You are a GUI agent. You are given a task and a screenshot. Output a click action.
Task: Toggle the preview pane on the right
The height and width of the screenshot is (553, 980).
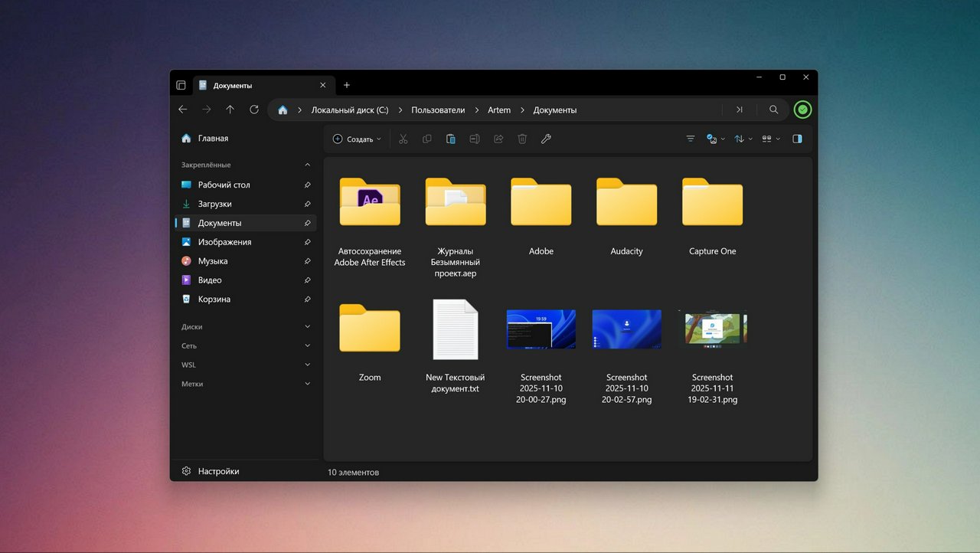797,139
